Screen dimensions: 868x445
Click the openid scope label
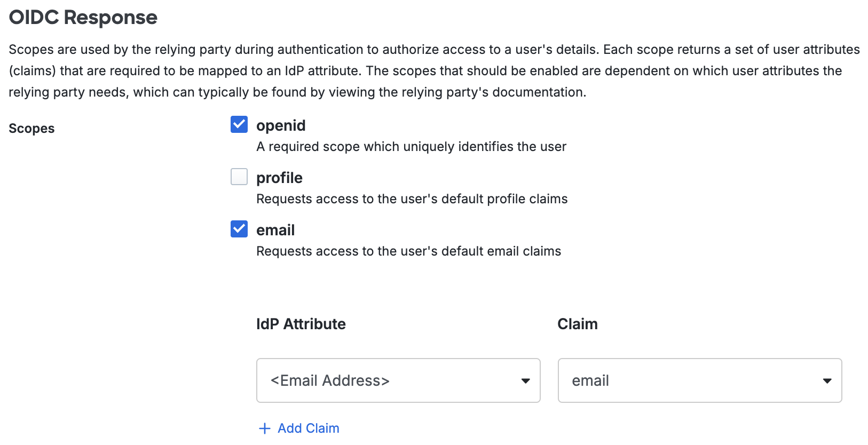(x=281, y=125)
